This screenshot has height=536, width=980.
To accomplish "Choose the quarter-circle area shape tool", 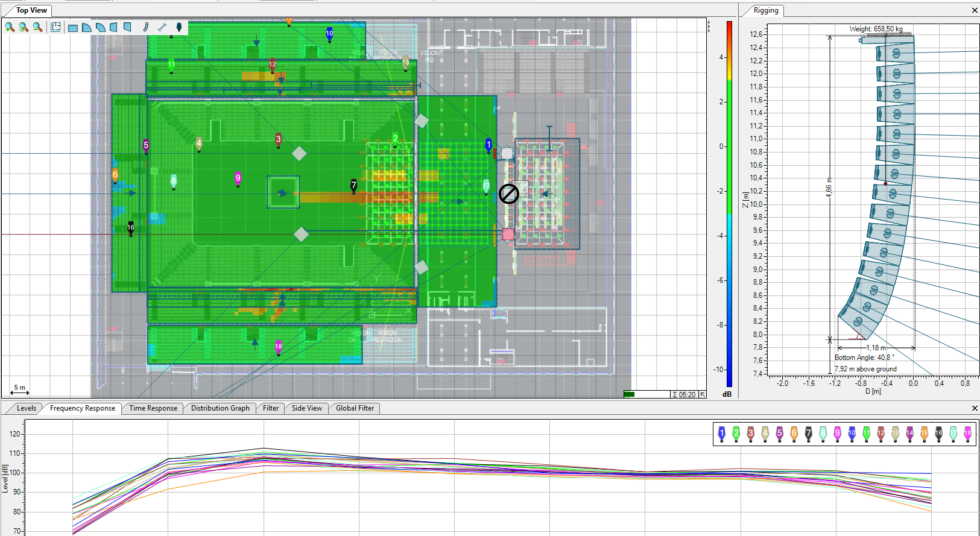I will tap(87, 27).
